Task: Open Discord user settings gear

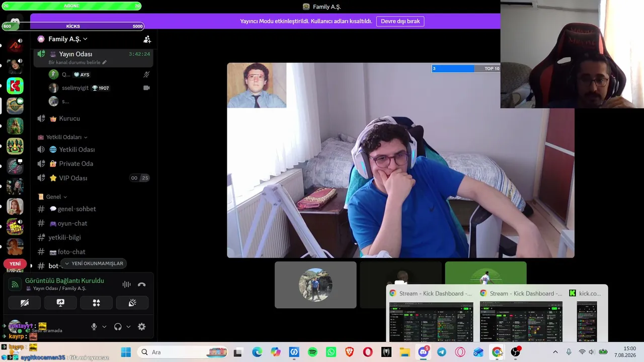Action: coord(142,327)
